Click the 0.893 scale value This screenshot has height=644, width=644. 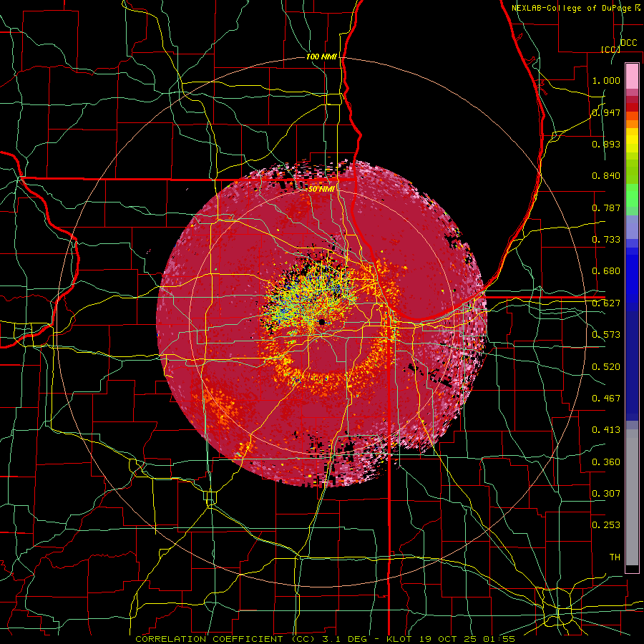click(x=606, y=144)
